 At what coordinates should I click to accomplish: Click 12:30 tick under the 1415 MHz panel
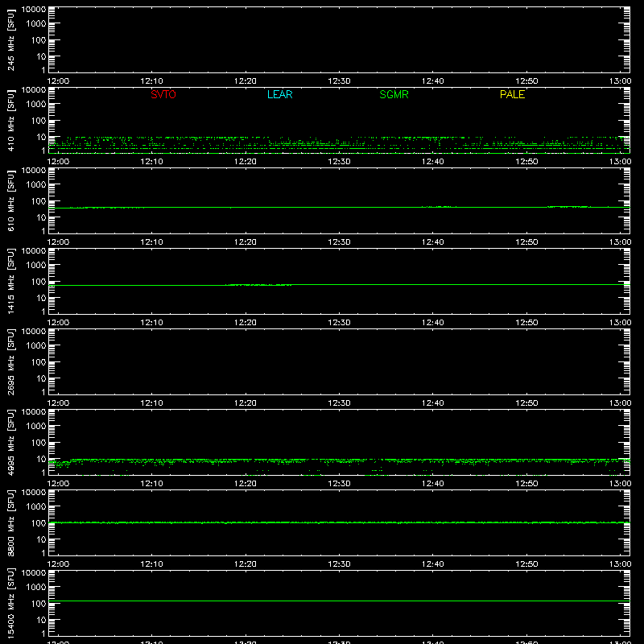(339, 323)
